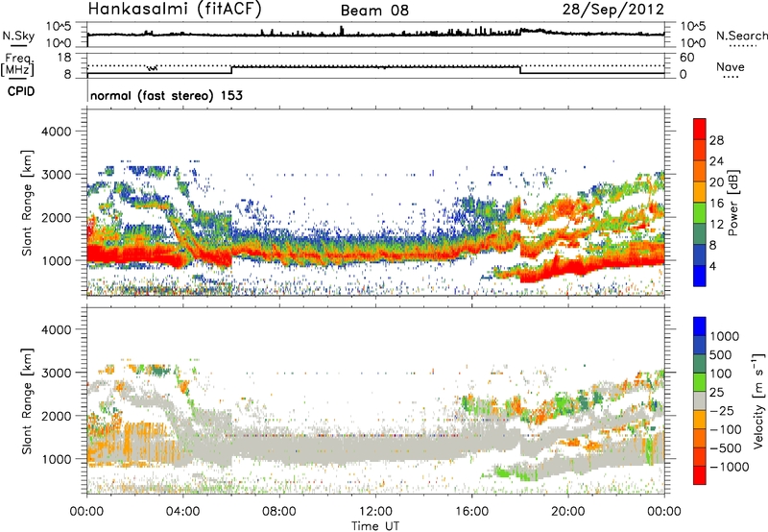The height and width of the screenshot is (532, 768).
Task: Click the '3000' tick in the power panel
Action: [56, 175]
